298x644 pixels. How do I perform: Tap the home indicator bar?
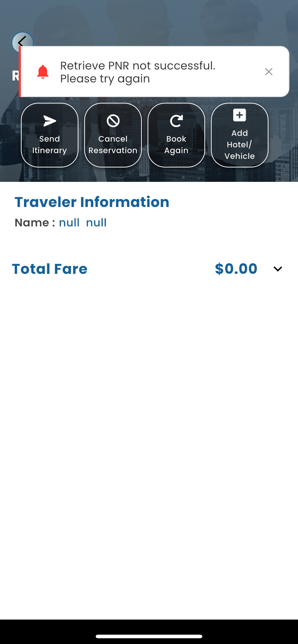(x=149, y=636)
